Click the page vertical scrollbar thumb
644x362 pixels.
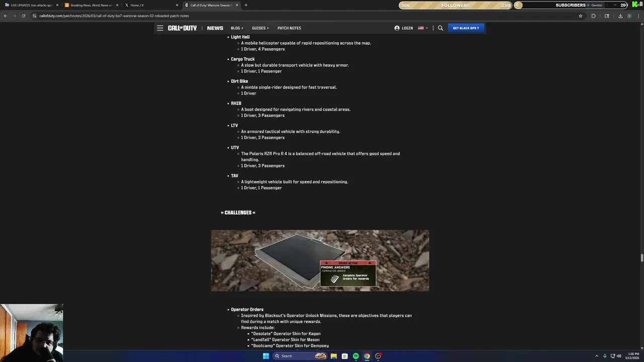641,258
